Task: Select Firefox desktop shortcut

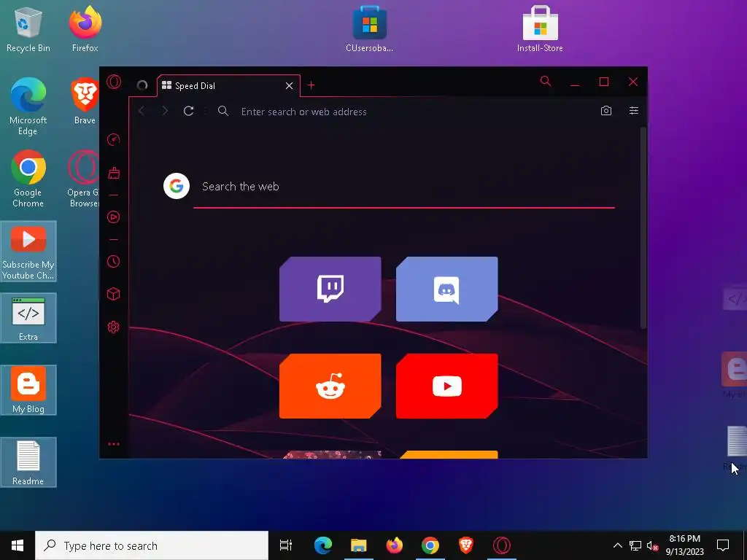Action: click(85, 29)
